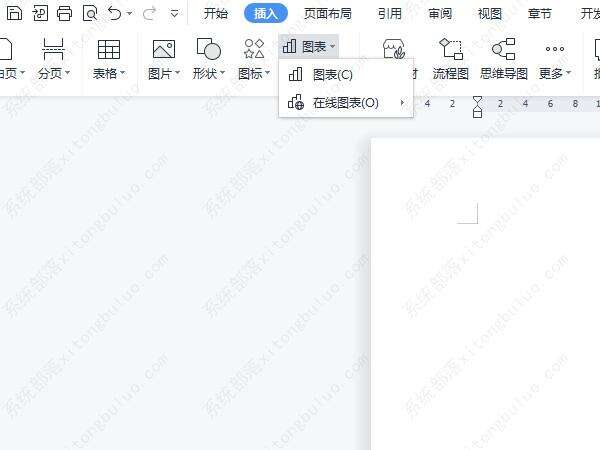Viewport: 600px width, 450px height.
Task: Click the 形状 shapes icon
Action: [x=209, y=49]
